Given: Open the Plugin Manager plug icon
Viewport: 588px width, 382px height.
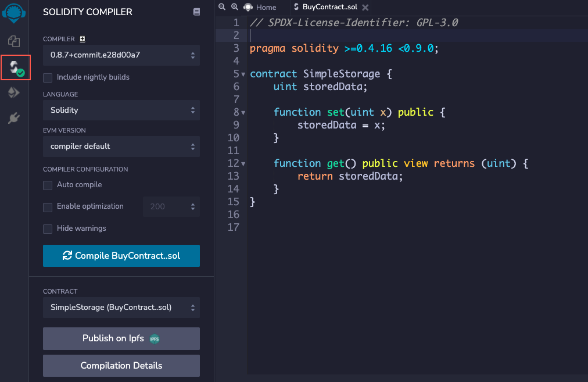Looking at the screenshot, I should coord(14,119).
